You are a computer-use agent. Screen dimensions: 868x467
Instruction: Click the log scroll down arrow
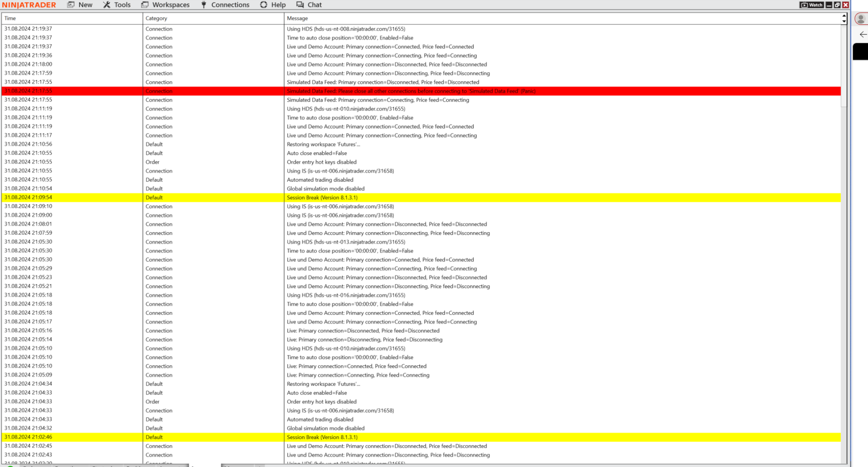[x=844, y=21]
